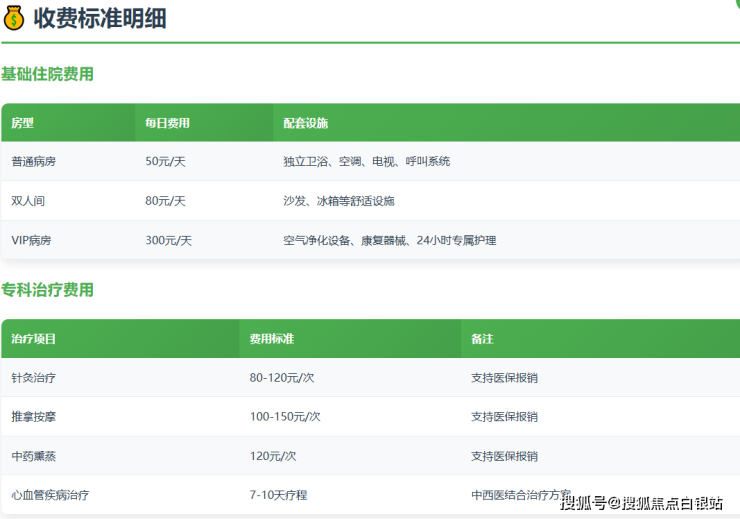
Task: Click the 备注 column header
Action: click(x=482, y=339)
